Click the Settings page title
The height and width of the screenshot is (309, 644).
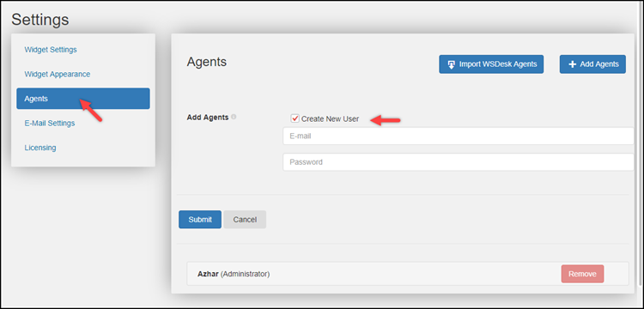pyautogui.click(x=39, y=20)
